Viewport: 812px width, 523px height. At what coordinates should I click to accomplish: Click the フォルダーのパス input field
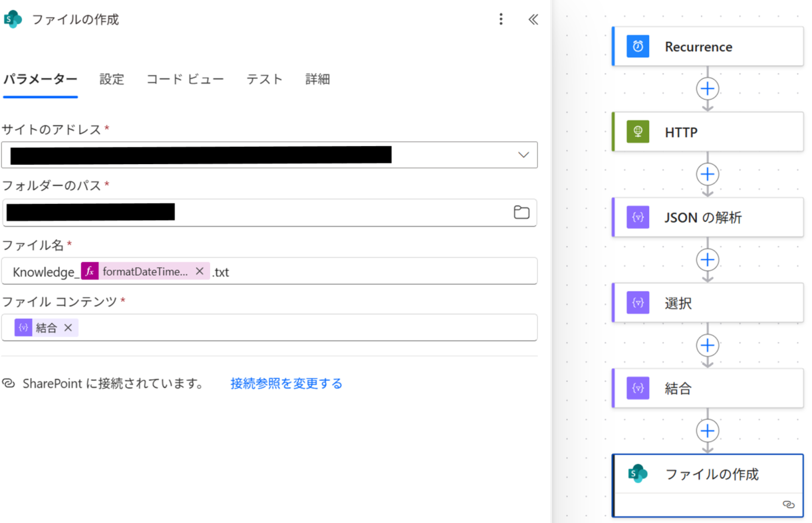pos(269,213)
